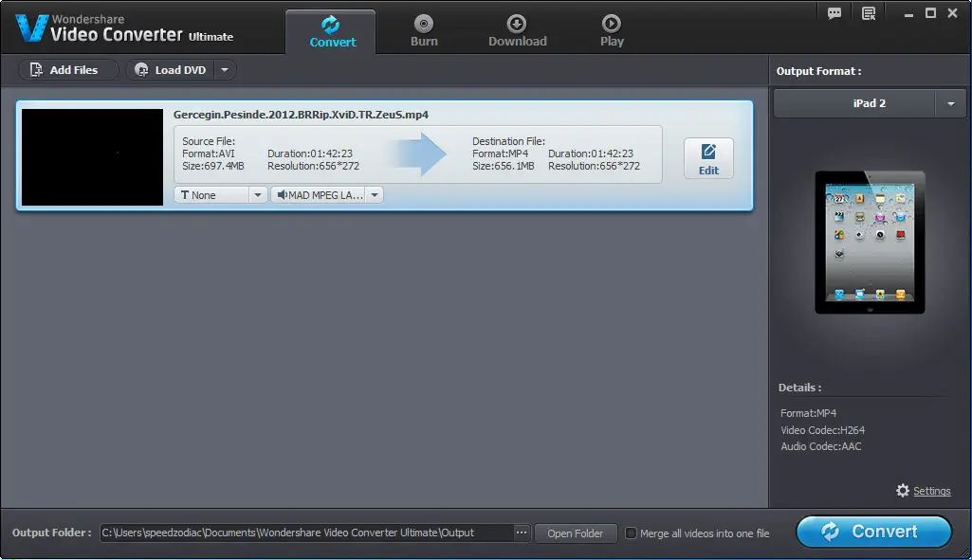Enable Merge all videos into one file

[631, 533]
